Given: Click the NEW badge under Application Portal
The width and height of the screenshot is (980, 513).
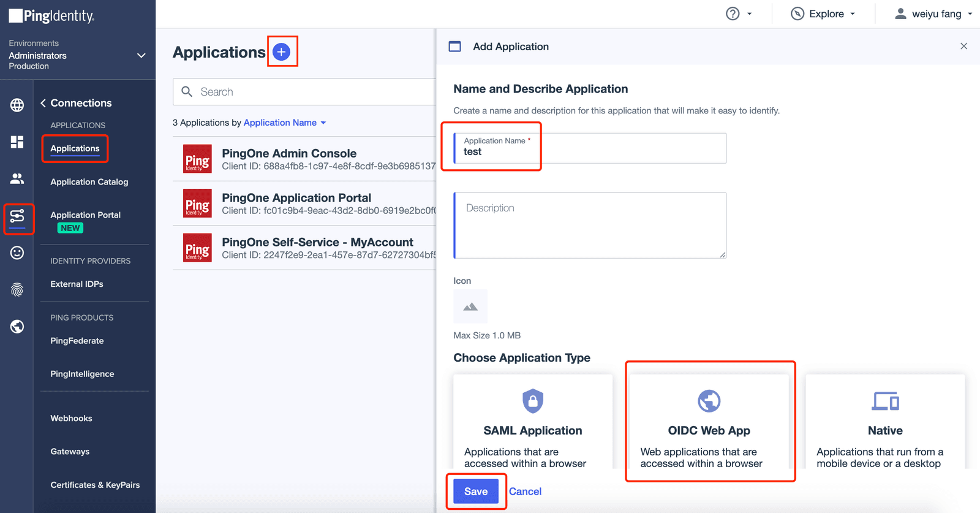Looking at the screenshot, I should (70, 228).
